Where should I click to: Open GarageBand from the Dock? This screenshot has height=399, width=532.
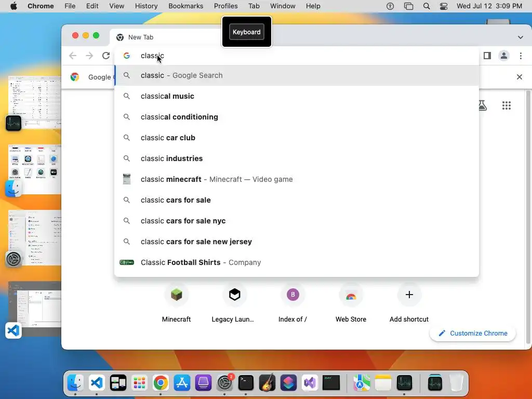coord(268,383)
